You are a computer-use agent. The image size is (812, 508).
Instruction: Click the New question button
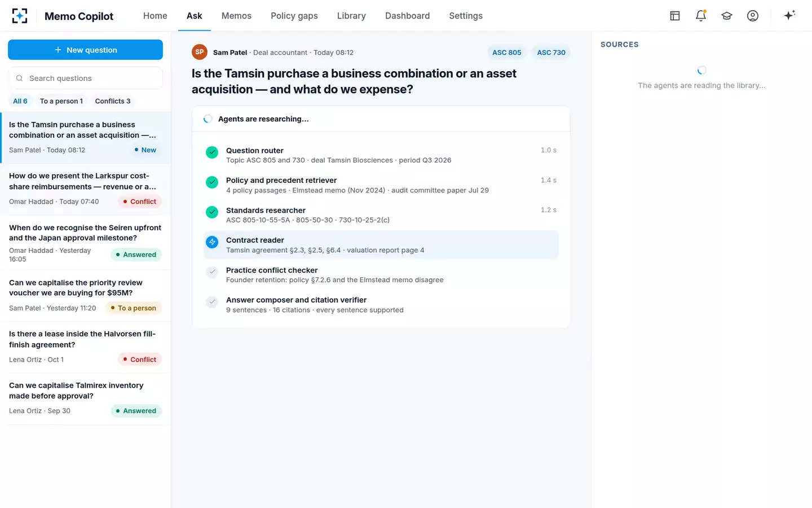click(x=85, y=50)
